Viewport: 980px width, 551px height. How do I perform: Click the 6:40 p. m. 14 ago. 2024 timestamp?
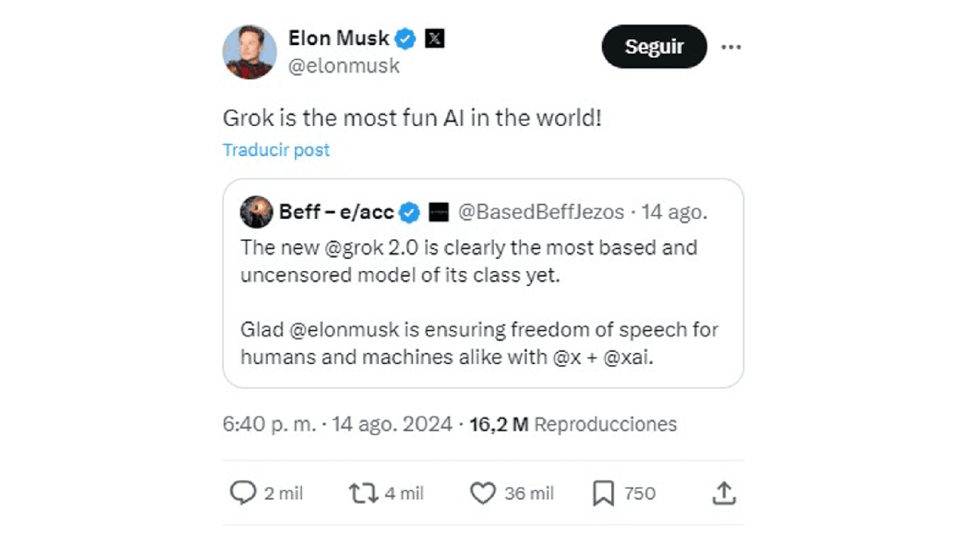pyautogui.click(x=337, y=424)
